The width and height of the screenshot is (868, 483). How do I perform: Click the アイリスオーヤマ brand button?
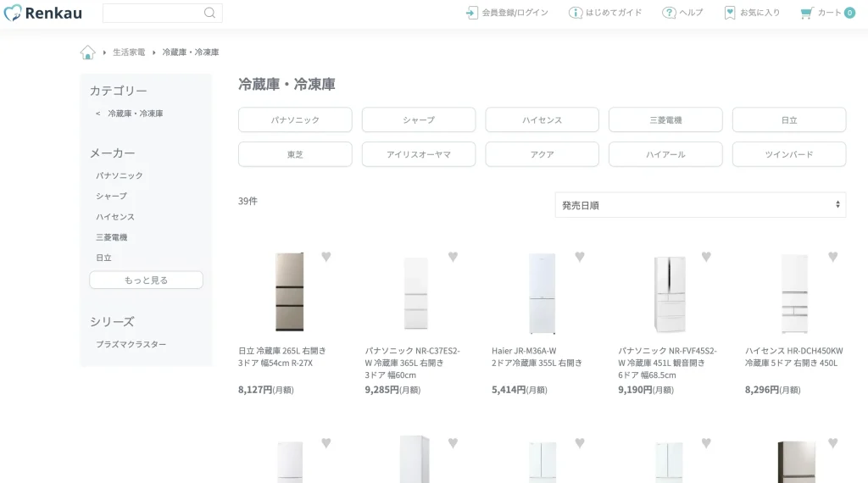[x=419, y=154]
